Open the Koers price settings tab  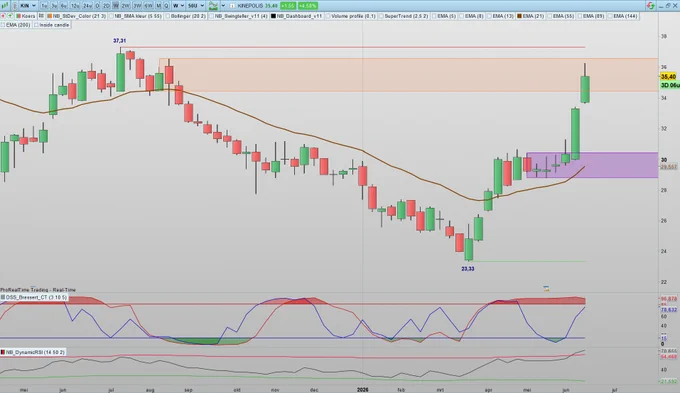26,16
